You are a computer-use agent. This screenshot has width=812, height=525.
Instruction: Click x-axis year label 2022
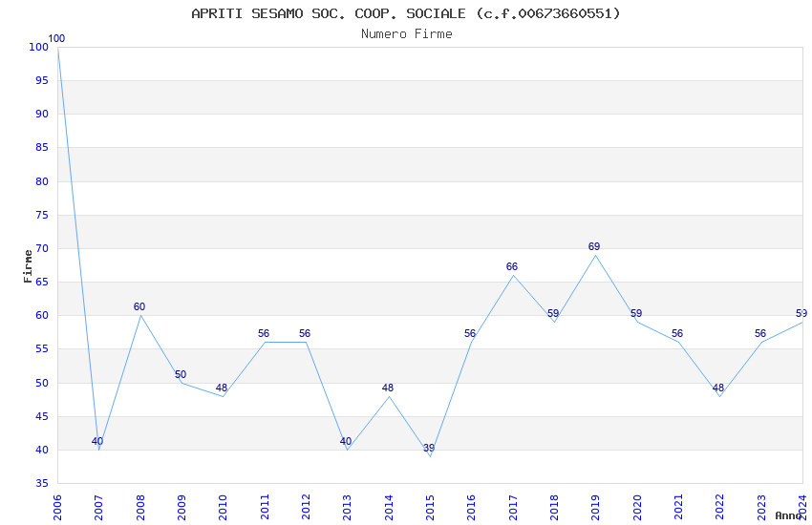(720, 507)
